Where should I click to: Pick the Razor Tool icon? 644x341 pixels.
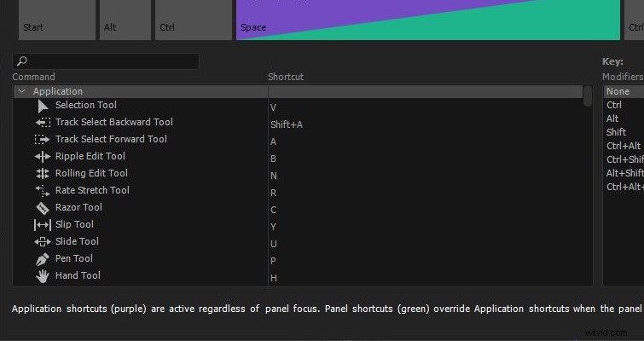(43, 208)
